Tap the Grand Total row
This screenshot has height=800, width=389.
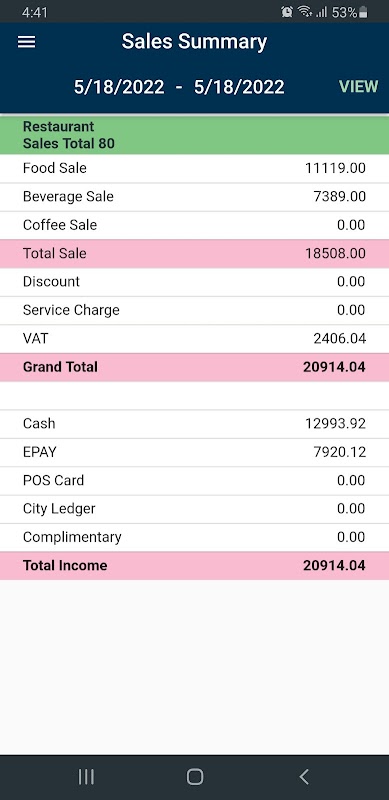pyautogui.click(x=194, y=367)
